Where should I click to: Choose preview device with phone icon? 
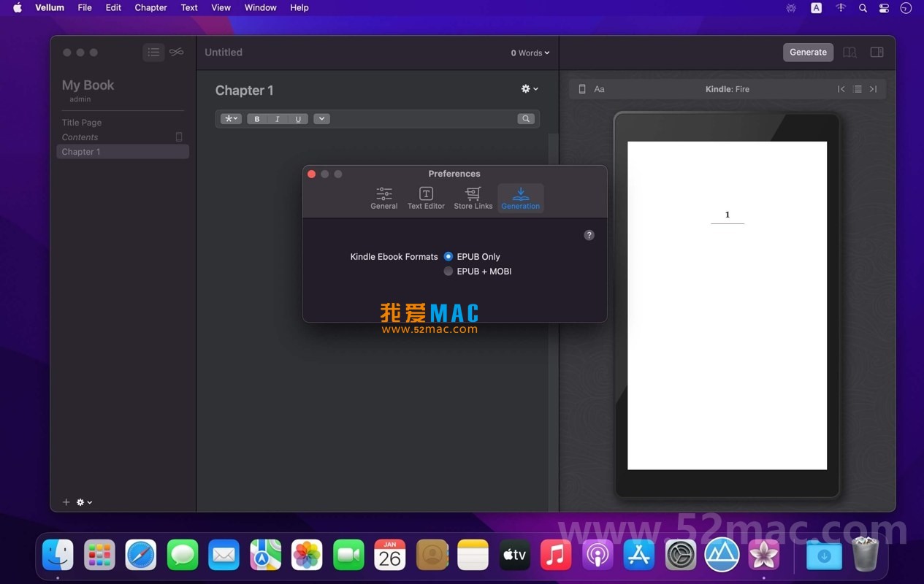582,89
